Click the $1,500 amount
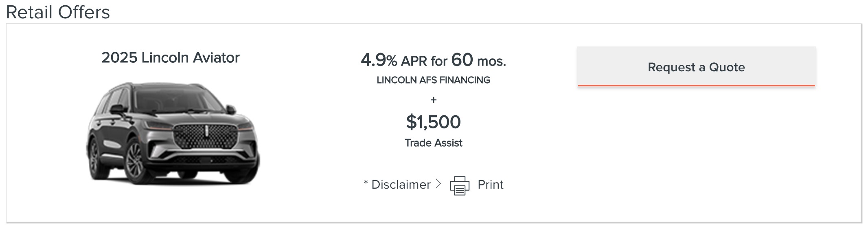 433,122
